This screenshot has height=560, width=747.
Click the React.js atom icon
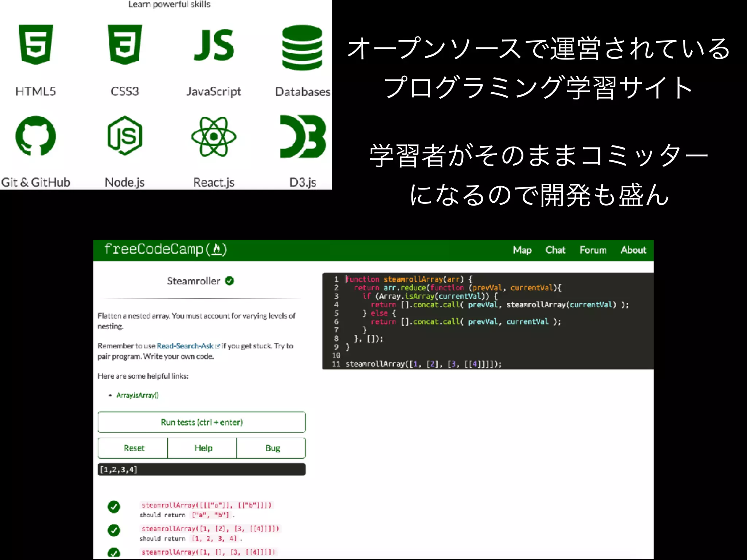[x=214, y=136]
